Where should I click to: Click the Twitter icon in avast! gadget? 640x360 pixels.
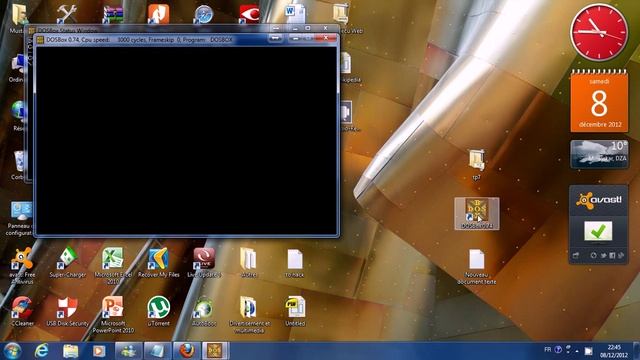(x=603, y=256)
